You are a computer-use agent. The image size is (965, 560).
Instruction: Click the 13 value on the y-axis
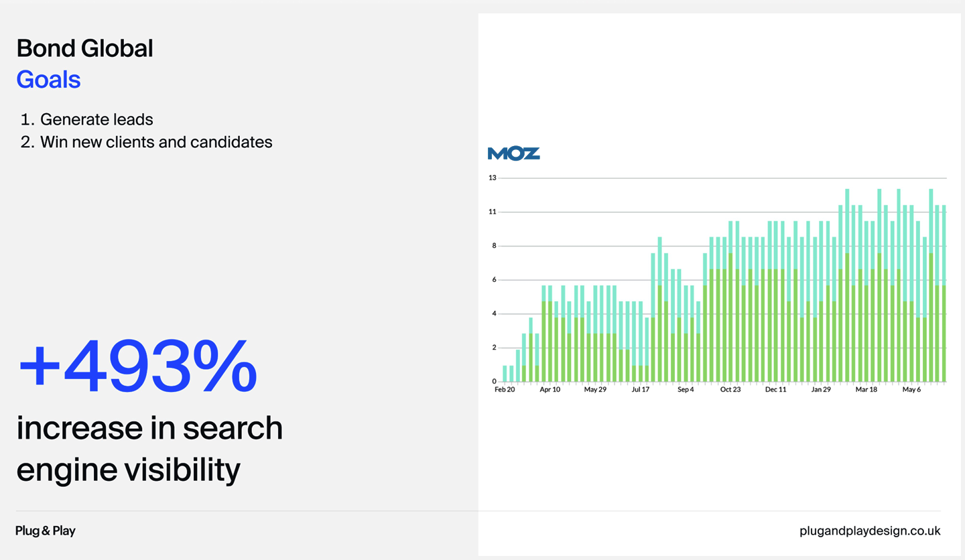pyautogui.click(x=493, y=178)
